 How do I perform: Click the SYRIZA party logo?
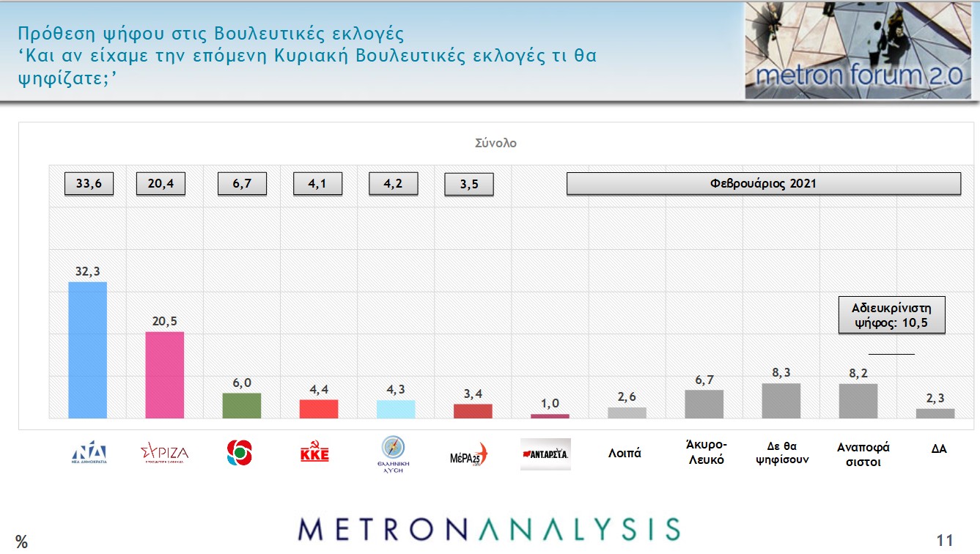point(164,454)
